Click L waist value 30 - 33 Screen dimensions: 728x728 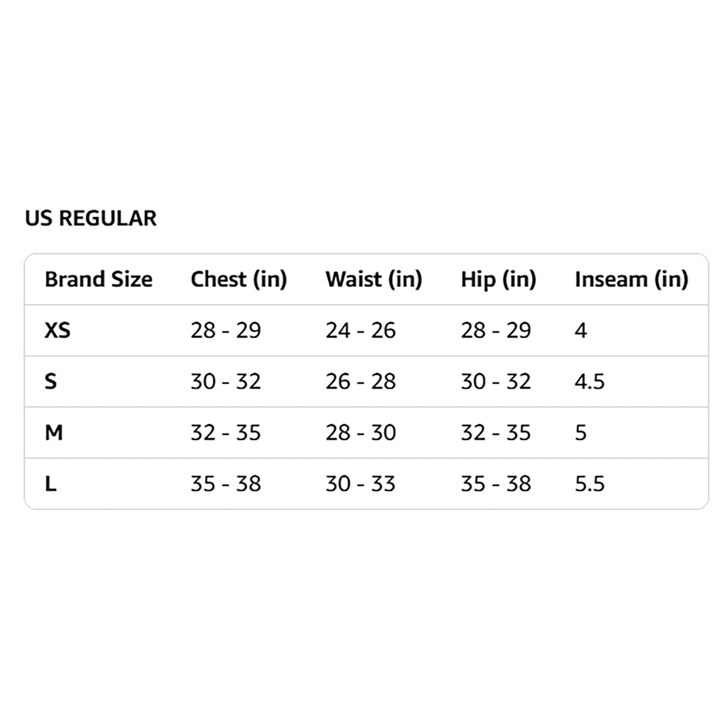(x=361, y=484)
